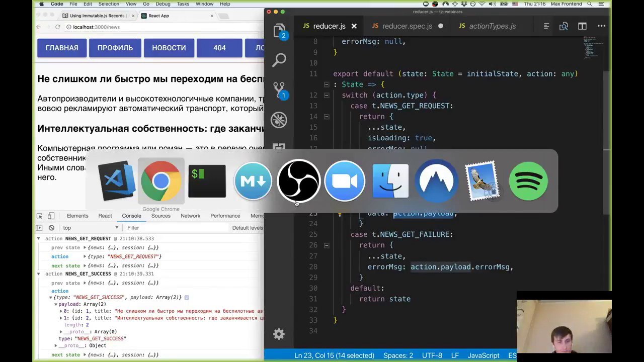Switch to 'Using Immutable.js Records' Chrome tab
Screen dimensions: 644x362
click(x=99, y=16)
